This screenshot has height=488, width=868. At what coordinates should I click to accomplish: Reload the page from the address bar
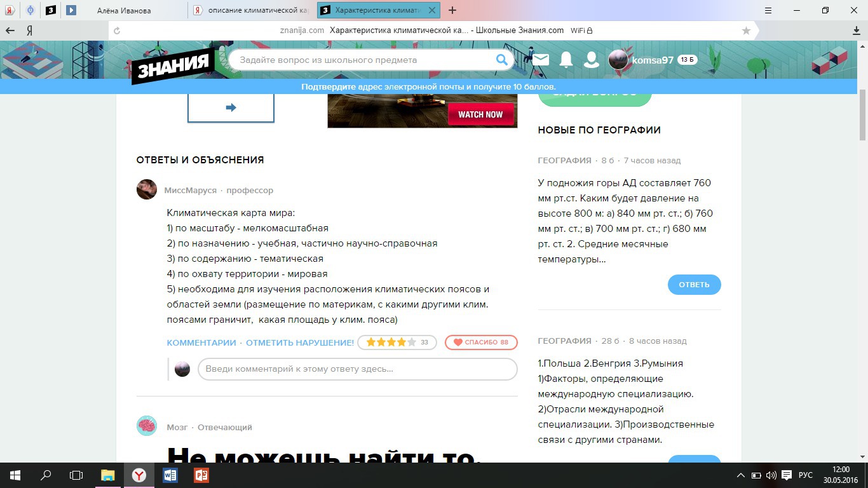point(116,30)
